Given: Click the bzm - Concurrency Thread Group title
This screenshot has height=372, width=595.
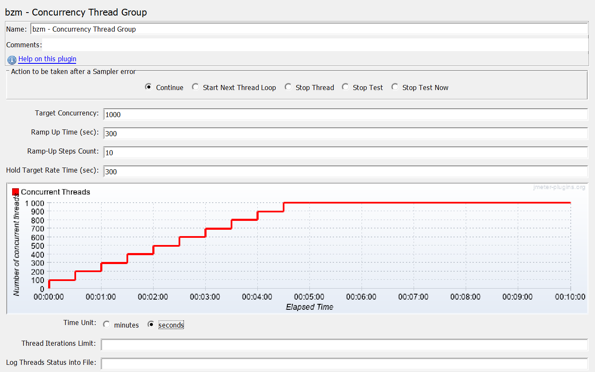Looking at the screenshot, I should pos(76,12).
